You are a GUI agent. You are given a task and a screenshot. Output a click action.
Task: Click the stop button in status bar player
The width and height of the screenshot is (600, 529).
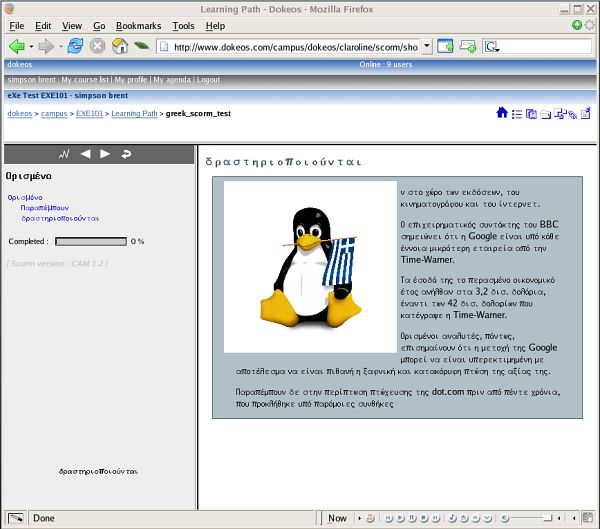(x=424, y=518)
